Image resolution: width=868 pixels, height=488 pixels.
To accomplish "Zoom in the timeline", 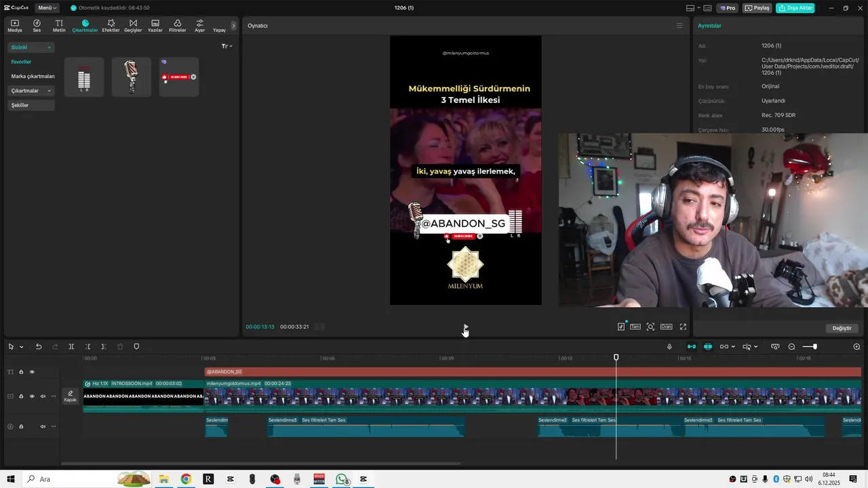I will [x=856, y=347].
